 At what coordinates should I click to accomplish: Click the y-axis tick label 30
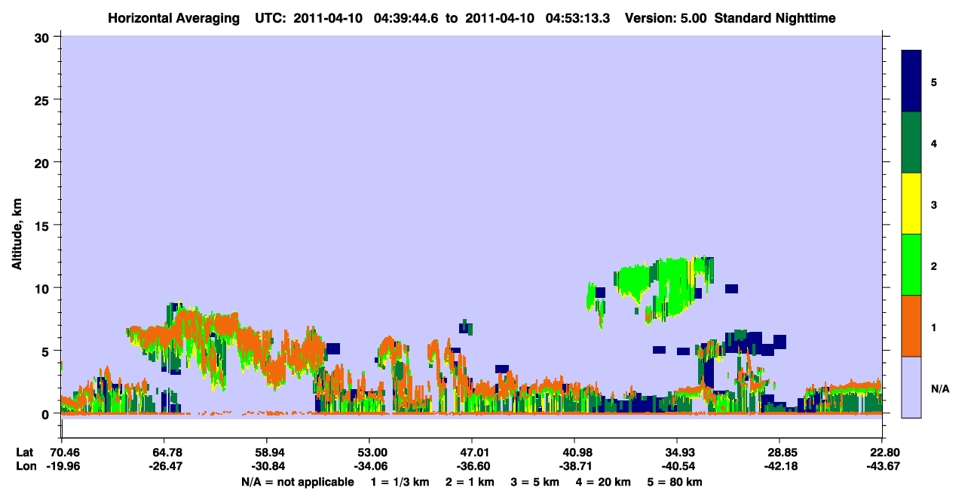point(43,37)
